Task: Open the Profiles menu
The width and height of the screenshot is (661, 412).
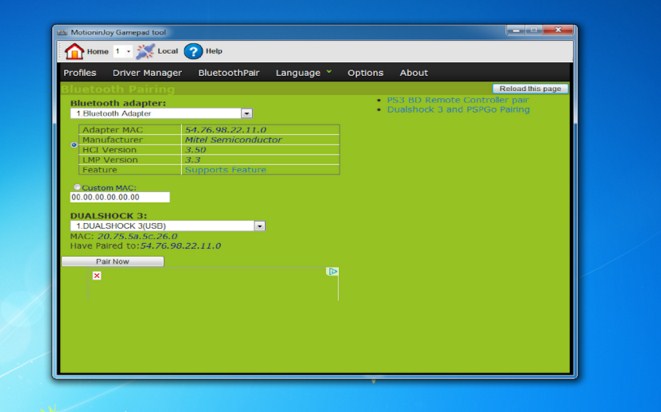Action: tap(80, 73)
